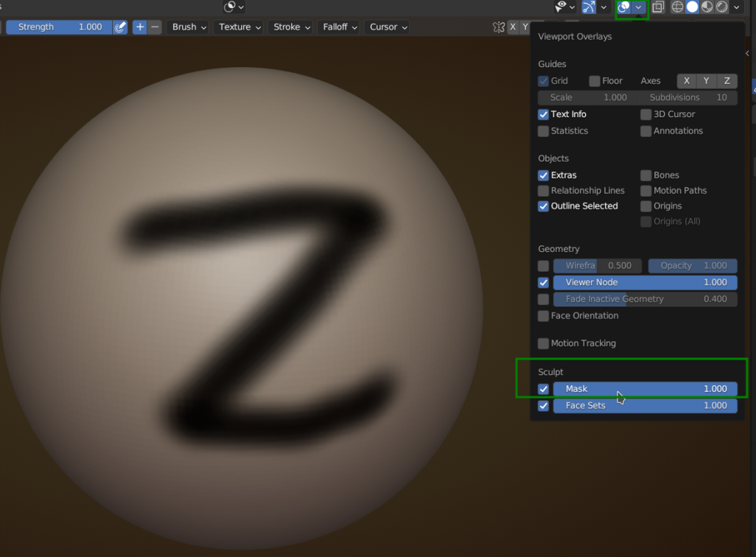Enable the Floor checkbox
This screenshot has width=756, height=557.
(x=595, y=81)
